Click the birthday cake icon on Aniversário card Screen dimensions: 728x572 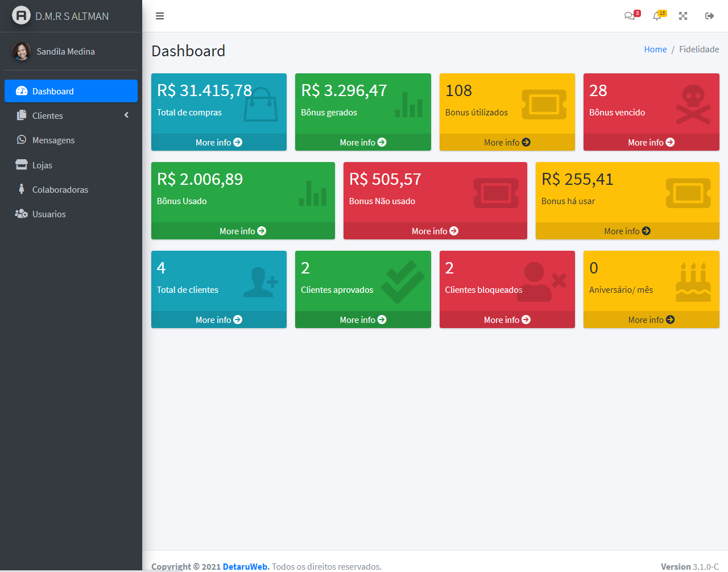(x=693, y=282)
